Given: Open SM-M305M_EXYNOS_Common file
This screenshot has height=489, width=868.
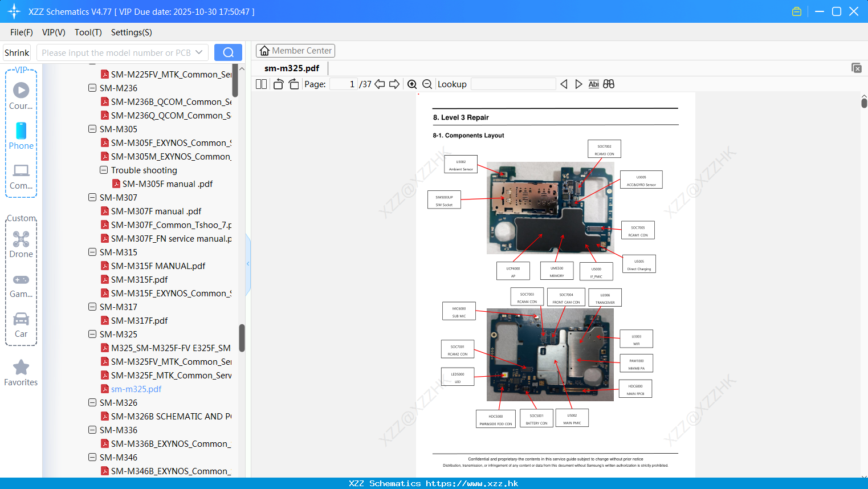Looking at the screenshot, I should [x=166, y=157].
